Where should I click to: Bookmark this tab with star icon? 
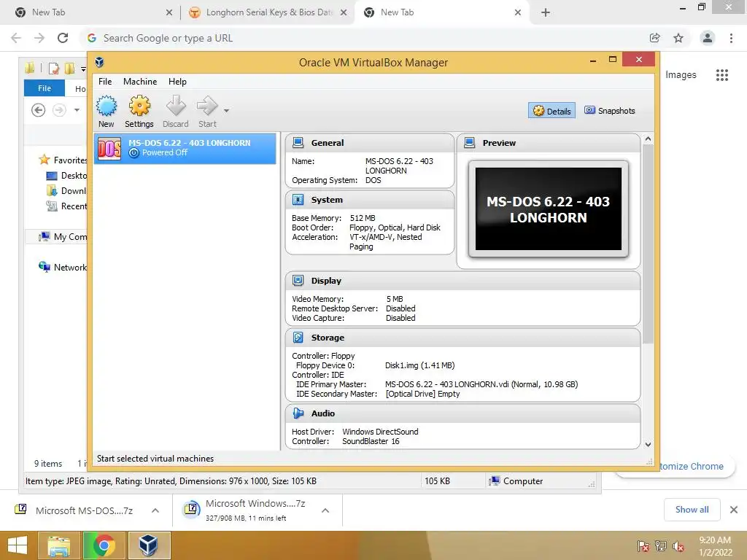(x=678, y=38)
